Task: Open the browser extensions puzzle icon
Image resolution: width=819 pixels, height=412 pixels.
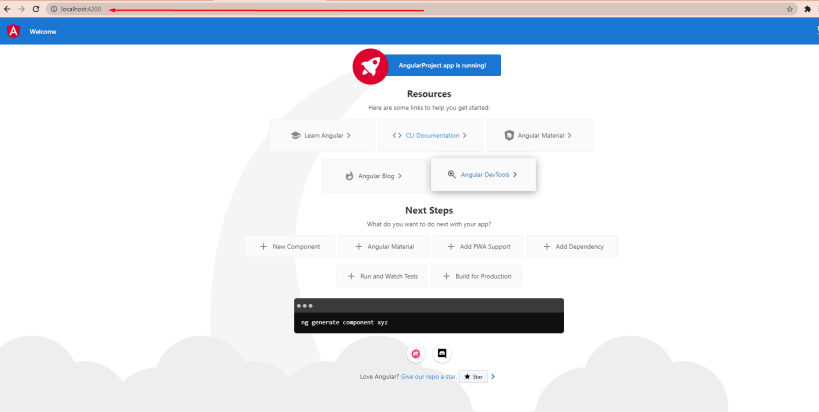Action: (808, 9)
